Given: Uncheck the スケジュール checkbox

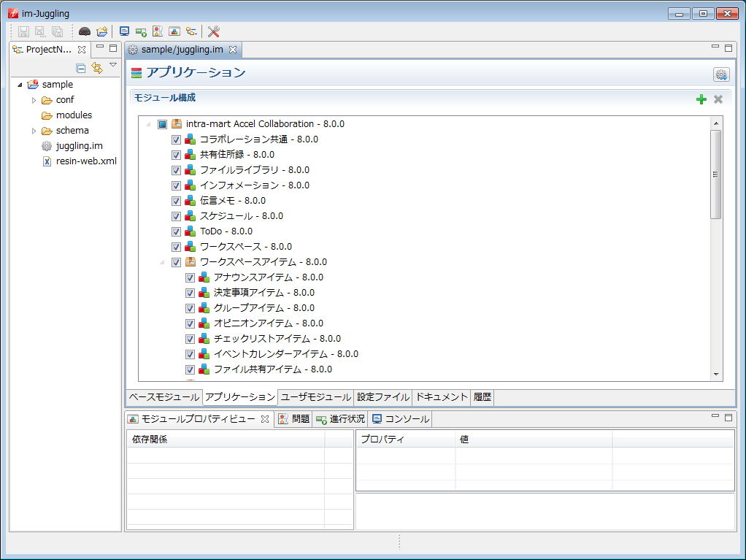Looking at the screenshot, I should tap(176, 217).
